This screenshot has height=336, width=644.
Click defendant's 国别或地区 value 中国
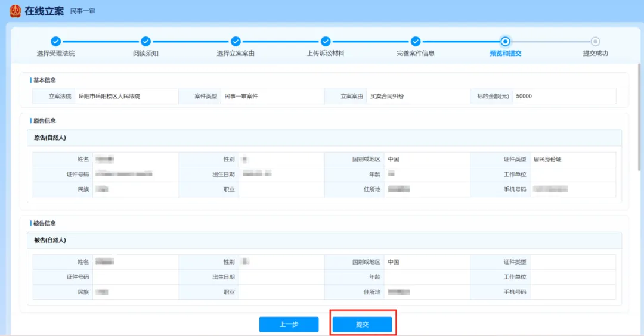click(394, 262)
